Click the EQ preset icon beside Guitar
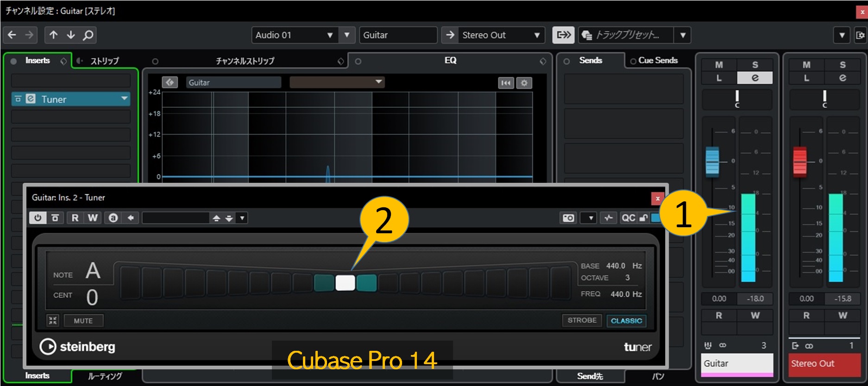Image resolution: width=868 pixels, height=386 pixels. (x=170, y=82)
